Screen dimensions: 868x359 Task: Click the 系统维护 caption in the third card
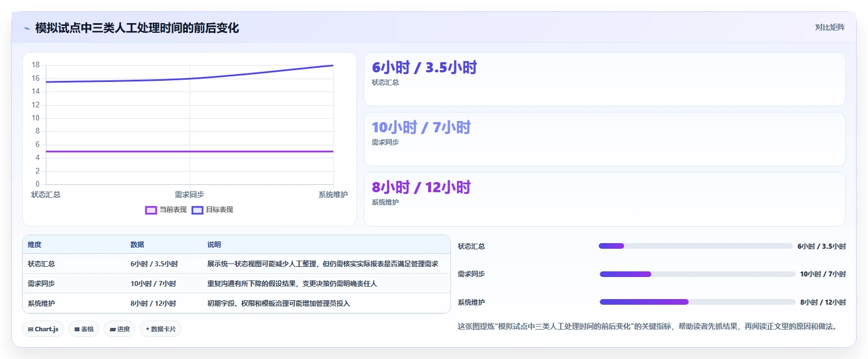385,202
